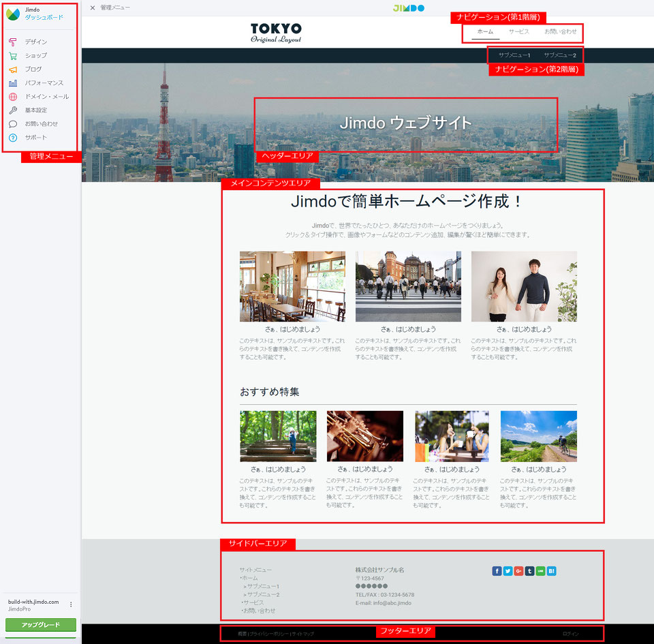The height and width of the screenshot is (644, 654).
Task: Click the 'サイトメニュー' heading in the sidebar area
Action: click(x=255, y=570)
